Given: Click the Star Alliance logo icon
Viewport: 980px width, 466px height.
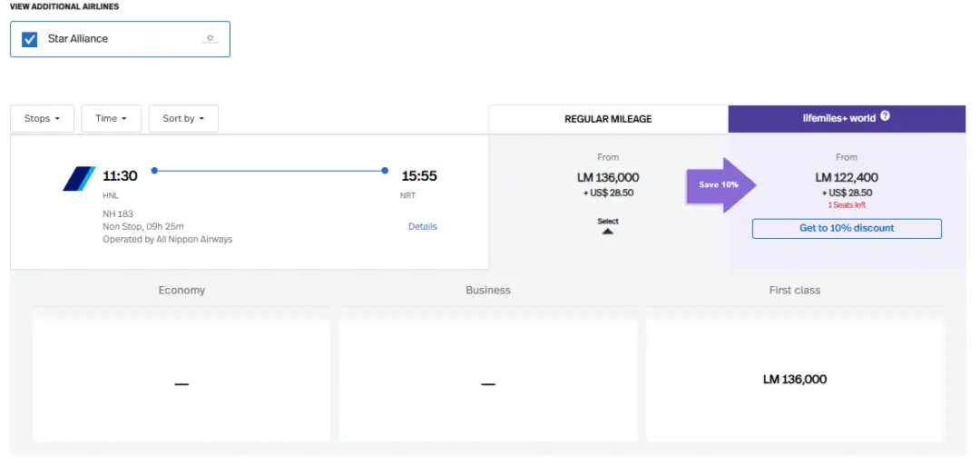Looking at the screenshot, I should (x=211, y=39).
